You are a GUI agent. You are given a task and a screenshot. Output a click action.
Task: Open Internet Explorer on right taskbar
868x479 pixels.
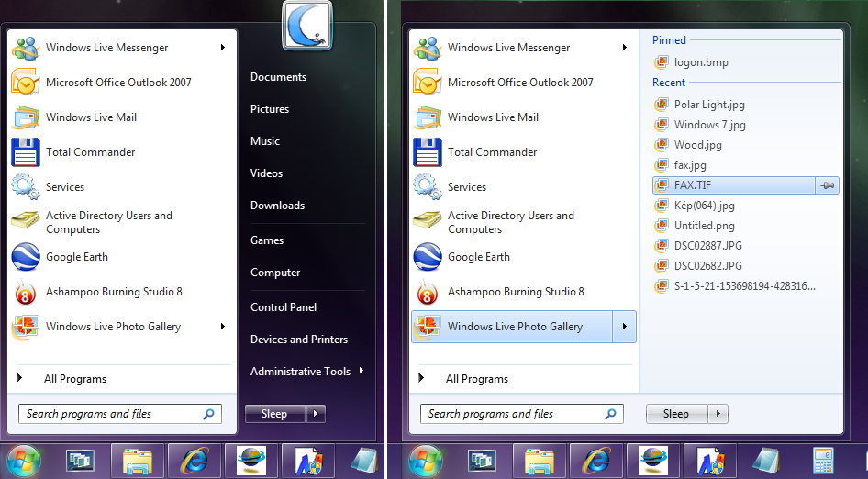[596, 462]
